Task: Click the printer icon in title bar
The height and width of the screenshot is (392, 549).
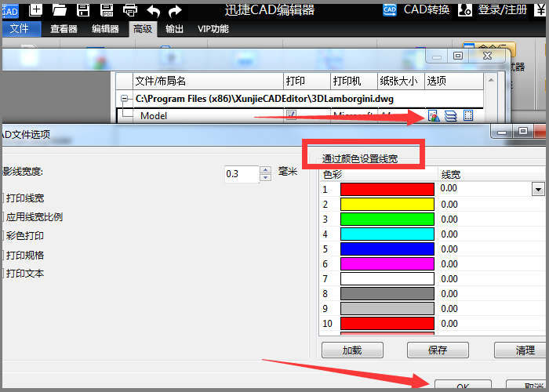Action: point(130,10)
